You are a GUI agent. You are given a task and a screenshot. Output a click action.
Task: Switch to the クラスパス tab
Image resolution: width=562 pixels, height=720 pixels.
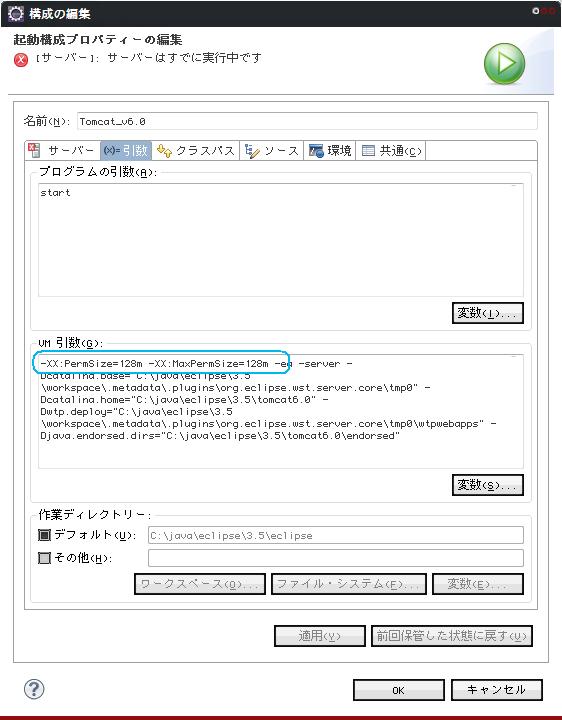click(x=196, y=151)
